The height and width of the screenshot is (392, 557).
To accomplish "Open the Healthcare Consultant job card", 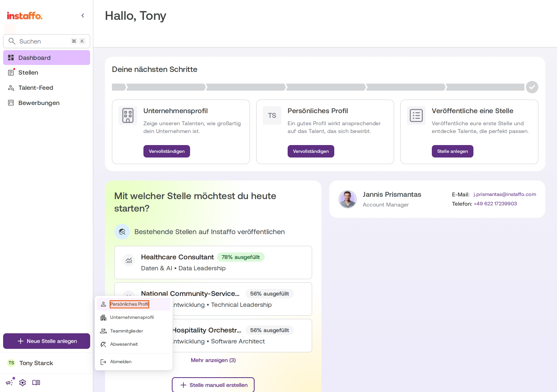I will pyautogui.click(x=213, y=262).
